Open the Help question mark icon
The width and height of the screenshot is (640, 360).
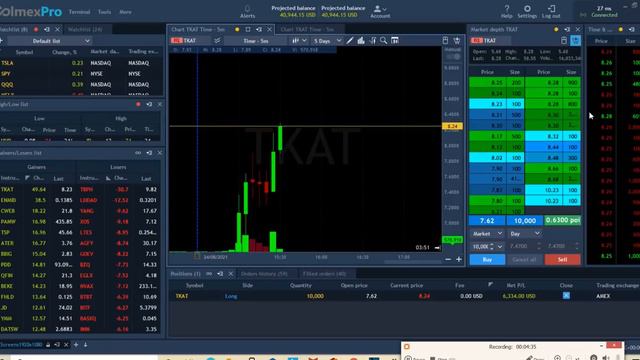507,8
